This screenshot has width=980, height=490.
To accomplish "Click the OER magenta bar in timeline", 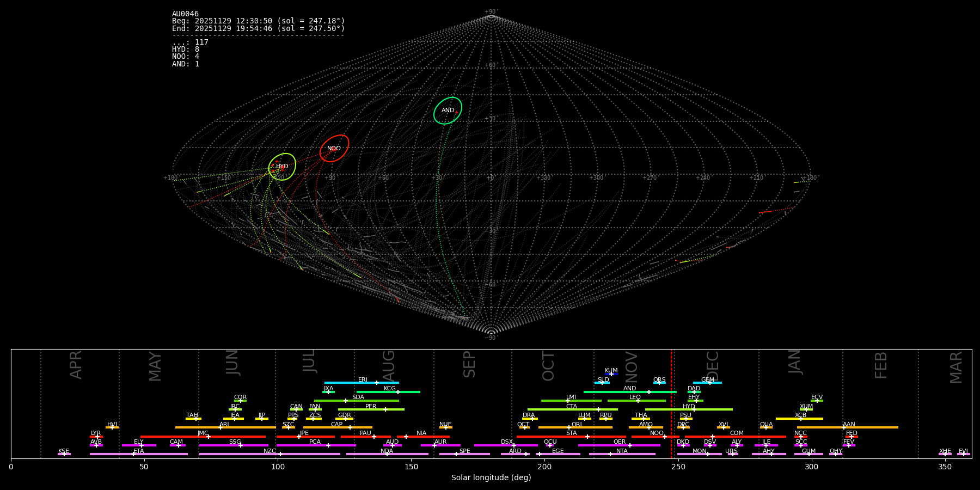I will [x=619, y=445].
